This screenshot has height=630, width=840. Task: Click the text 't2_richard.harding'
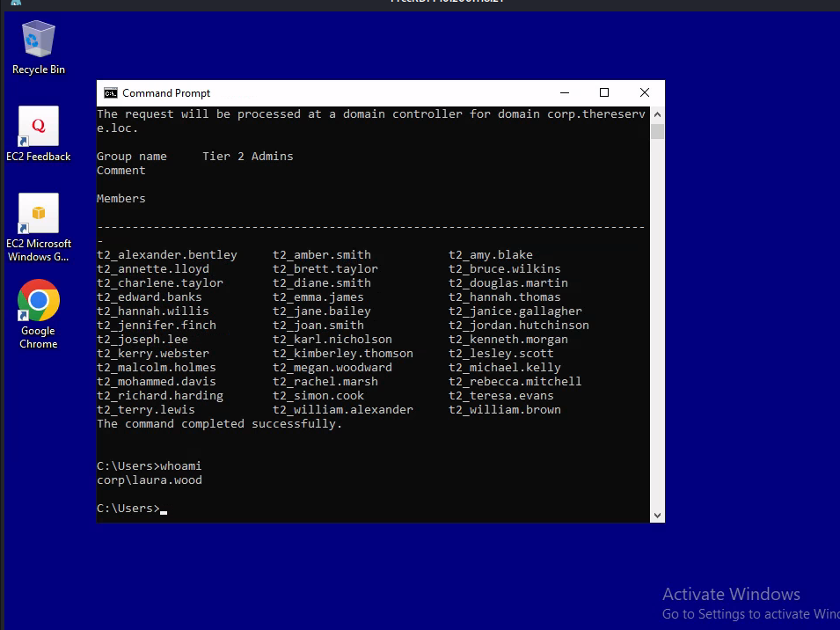click(160, 396)
